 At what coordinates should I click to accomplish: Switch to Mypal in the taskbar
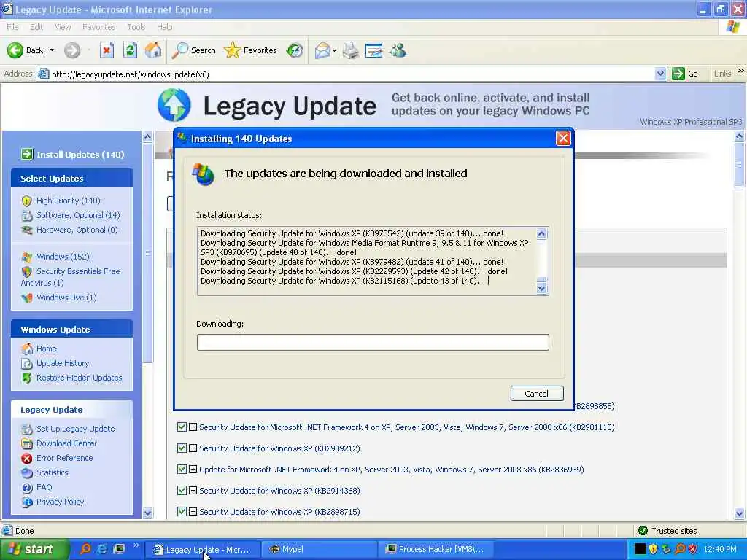(x=320, y=549)
